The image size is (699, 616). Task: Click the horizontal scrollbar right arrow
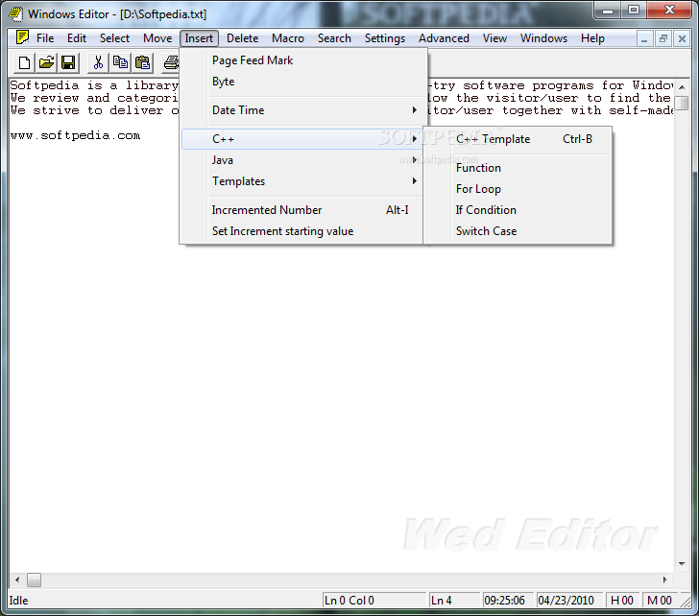click(x=665, y=580)
